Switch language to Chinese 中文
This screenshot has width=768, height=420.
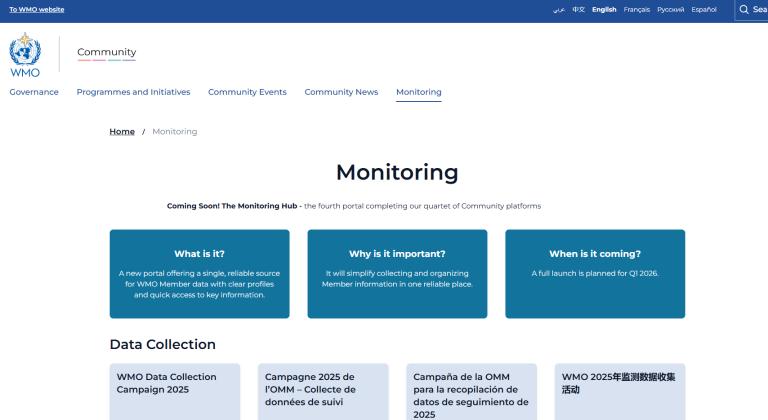pos(578,9)
